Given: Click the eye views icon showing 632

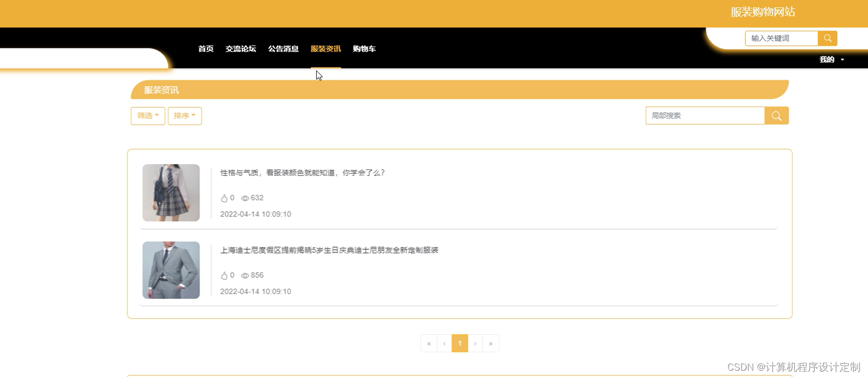Looking at the screenshot, I should [x=245, y=198].
